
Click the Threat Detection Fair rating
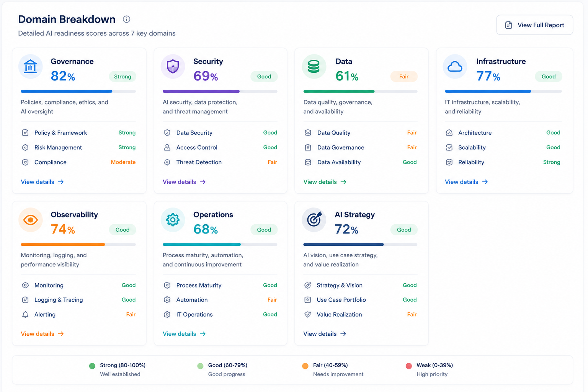coord(272,162)
